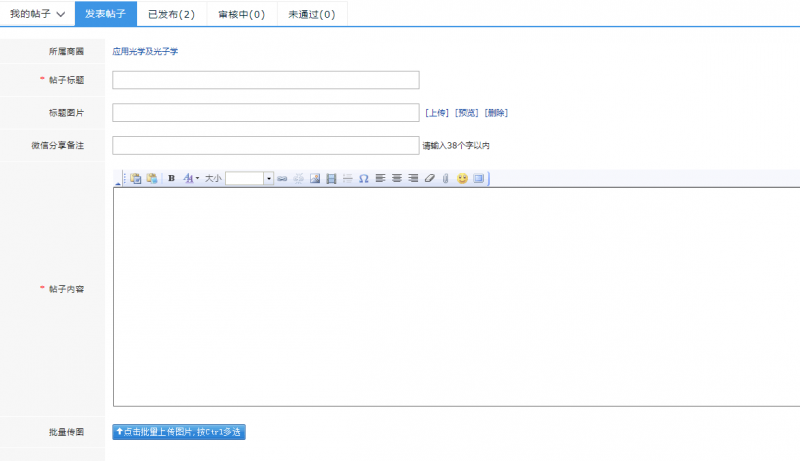The image size is (800, 461).
Task: Open the smiley emoticon picker
Action: click(x=462, y=178)
